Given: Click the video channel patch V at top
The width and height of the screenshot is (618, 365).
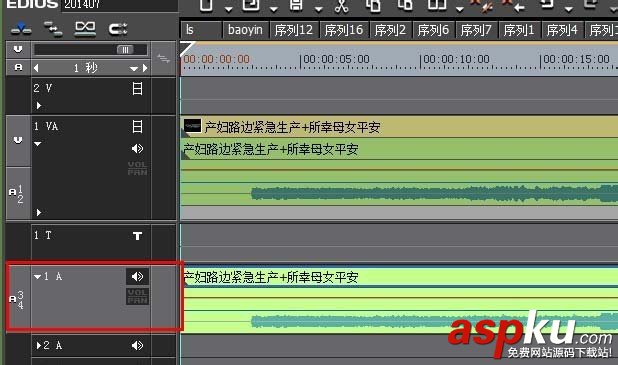Looking at the screenshot, I should click(x=18, y=50).
